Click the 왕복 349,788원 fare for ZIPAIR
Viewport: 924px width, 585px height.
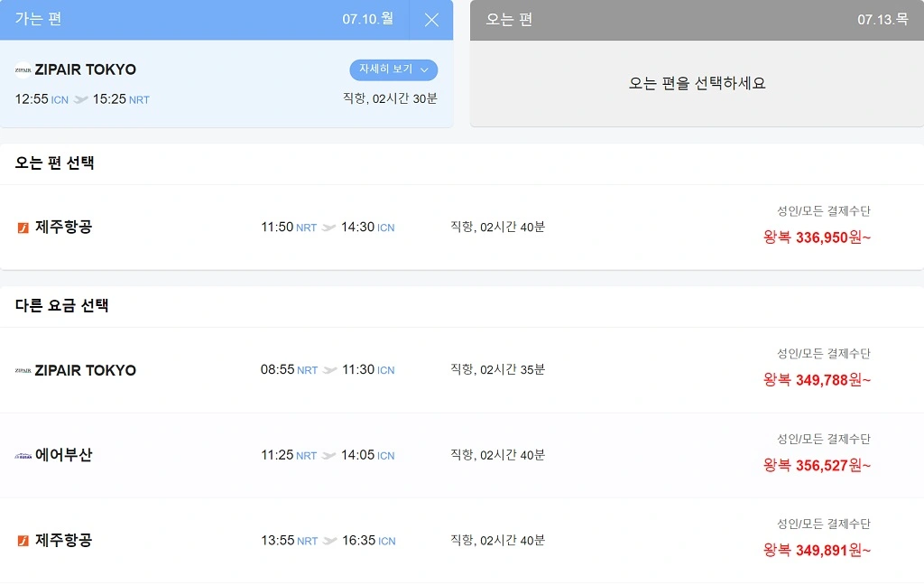pos(816,379)
